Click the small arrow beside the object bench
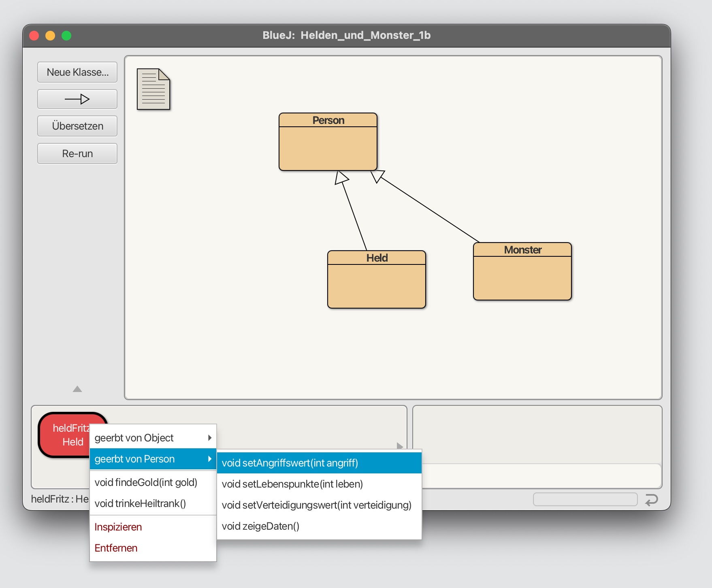The height and width of the screenshot is (588, 712). [400, 445]
